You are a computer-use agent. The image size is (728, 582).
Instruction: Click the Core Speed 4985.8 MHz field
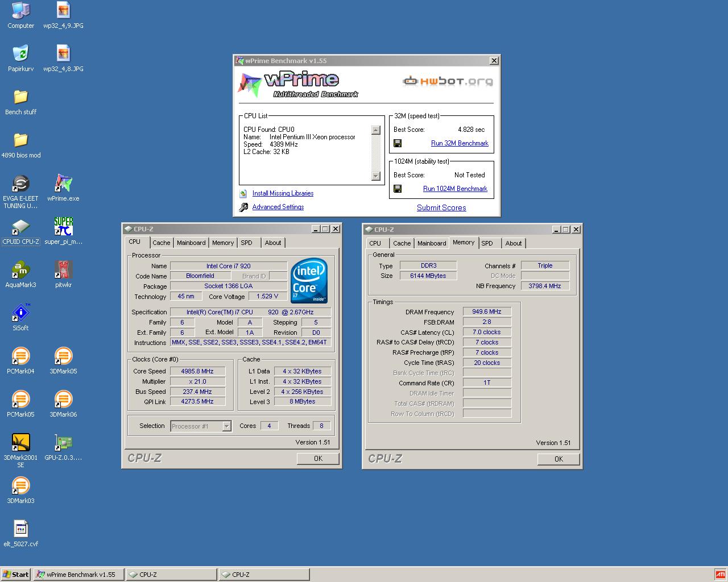[197, 371]
